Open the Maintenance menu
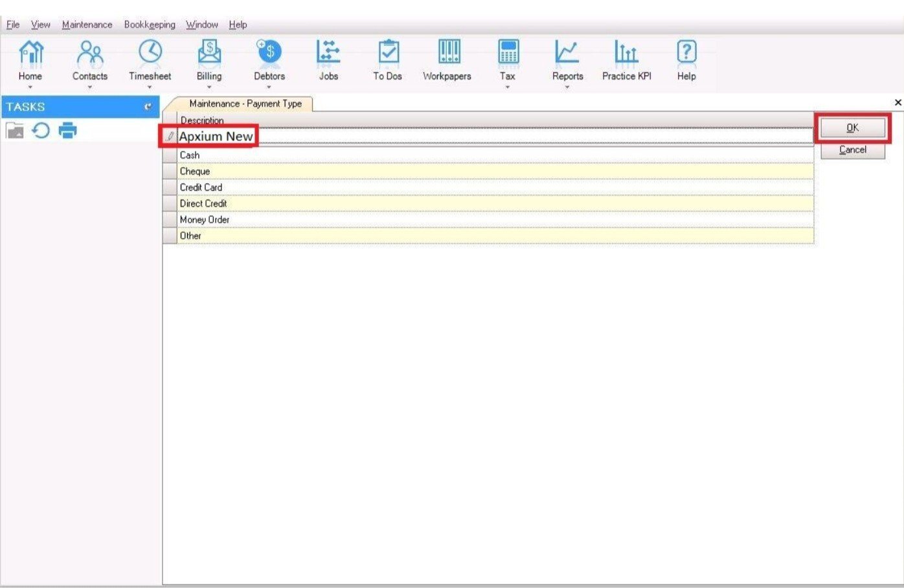 [87, 25]
